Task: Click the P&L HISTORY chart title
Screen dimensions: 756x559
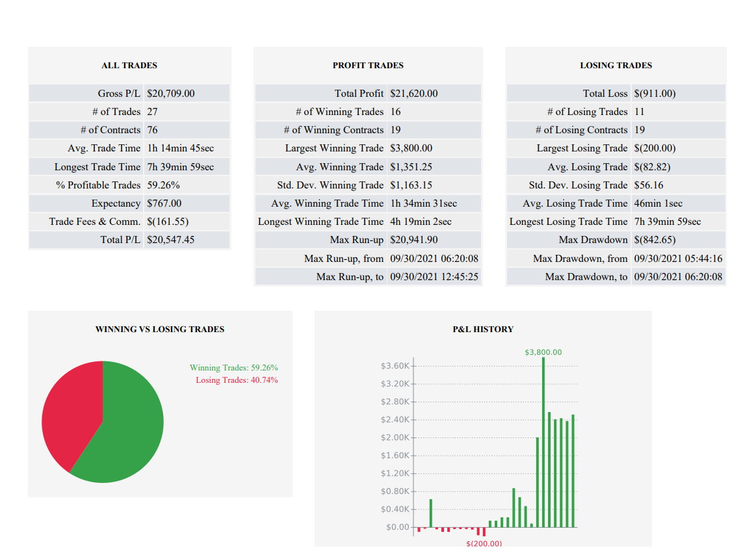Action: coord(483,330)
